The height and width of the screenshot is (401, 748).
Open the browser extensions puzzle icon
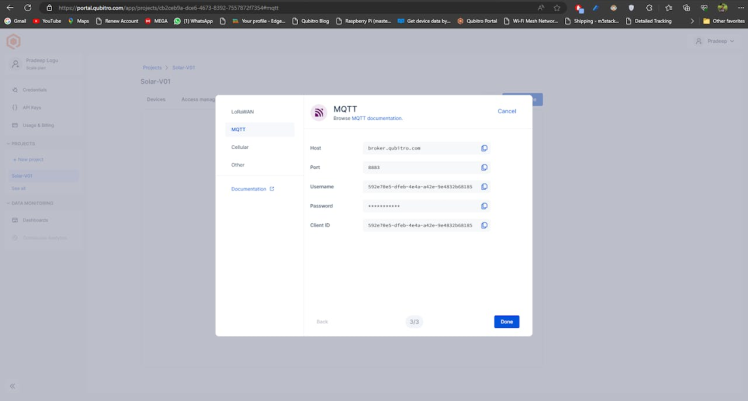(x=649, y=8)
